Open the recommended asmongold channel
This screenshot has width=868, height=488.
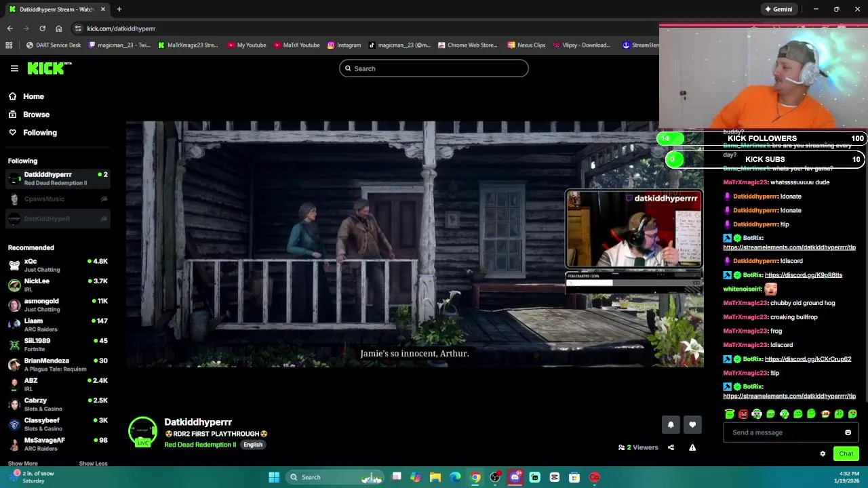point(58,305)
